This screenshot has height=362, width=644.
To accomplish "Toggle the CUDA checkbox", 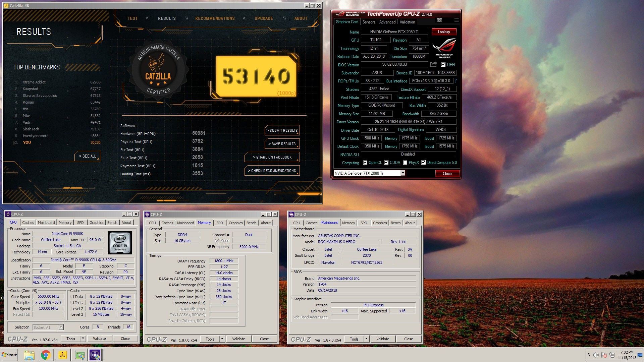I will tap(386, 163).
